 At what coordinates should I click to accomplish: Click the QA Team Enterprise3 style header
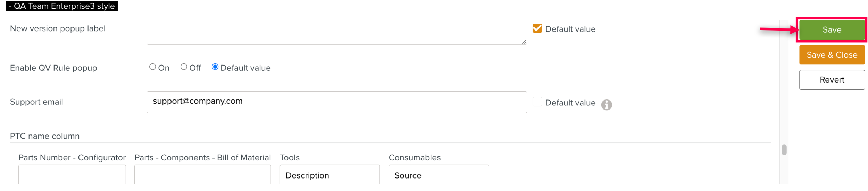(62, 6)
